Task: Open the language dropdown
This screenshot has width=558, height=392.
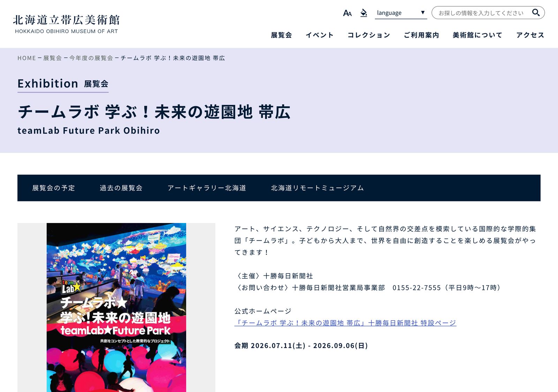Action: [x=401, y=13]
